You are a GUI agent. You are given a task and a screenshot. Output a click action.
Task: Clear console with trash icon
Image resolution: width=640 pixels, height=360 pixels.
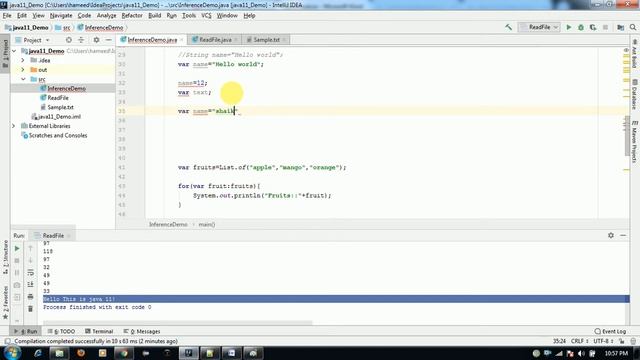pyautogui.click(x=30, y=309)
